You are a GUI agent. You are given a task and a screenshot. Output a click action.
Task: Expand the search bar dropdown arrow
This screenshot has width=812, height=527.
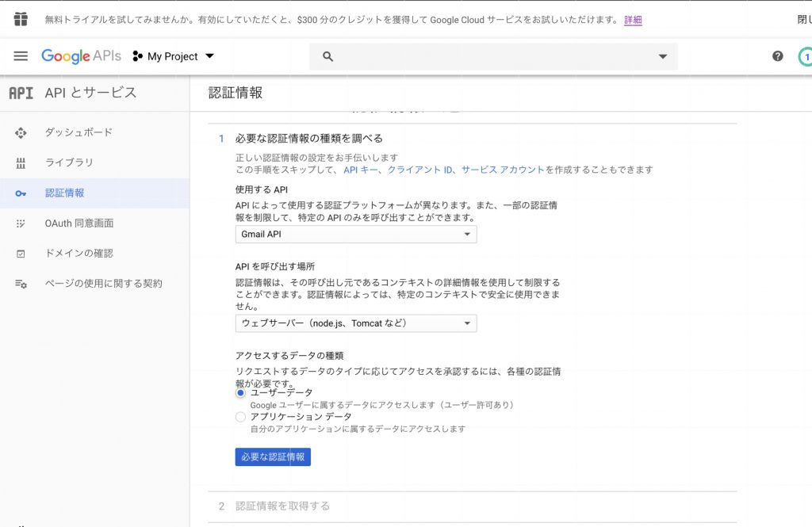(x=662, y=56)
